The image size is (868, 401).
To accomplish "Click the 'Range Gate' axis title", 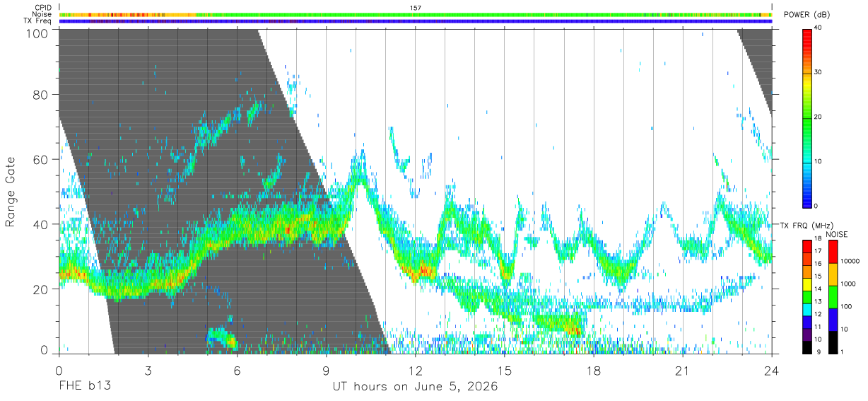I will point(11,190).
